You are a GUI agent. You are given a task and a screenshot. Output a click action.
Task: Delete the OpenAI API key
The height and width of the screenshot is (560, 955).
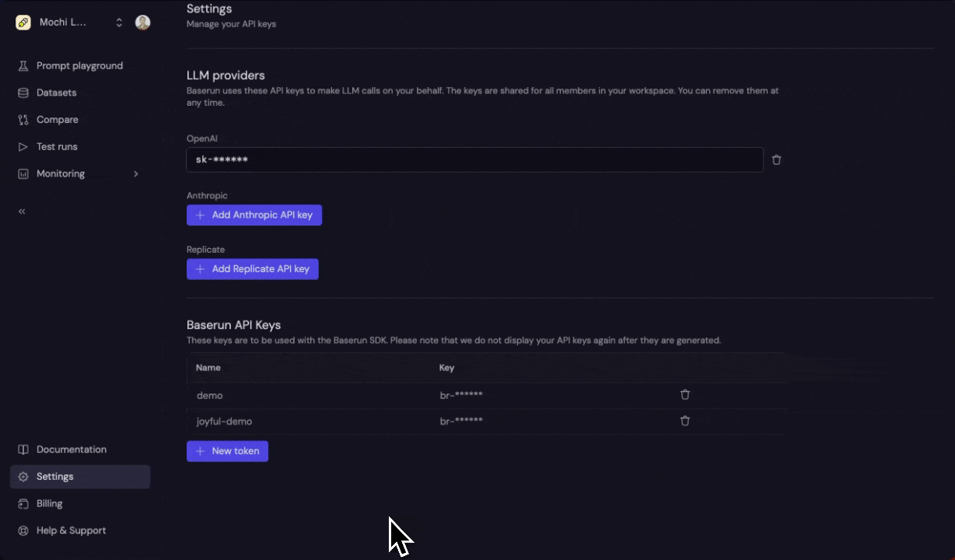[776, 159]
